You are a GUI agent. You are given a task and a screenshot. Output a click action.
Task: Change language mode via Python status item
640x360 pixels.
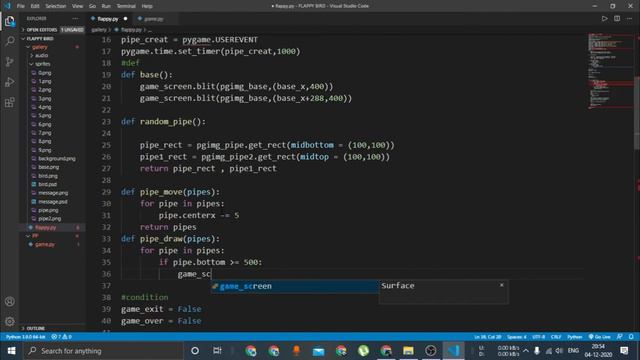point(575,337)
